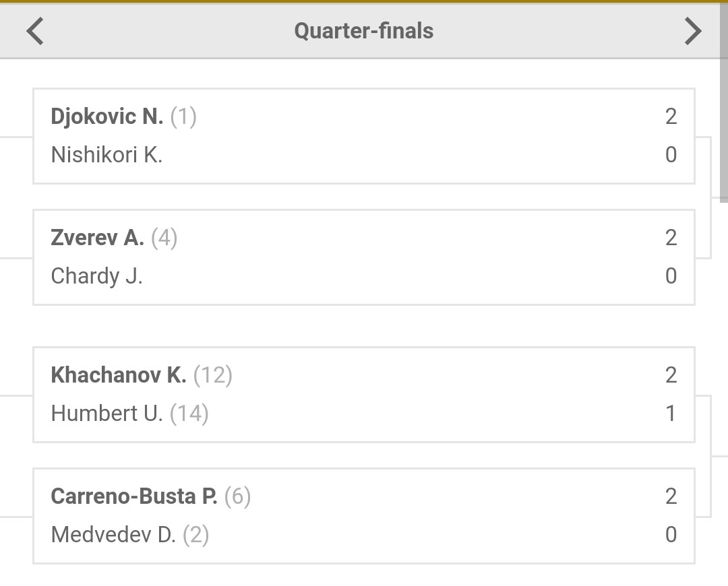This screenshot has height=586, width=728.
Task: Open the Khachanov vs Humbert match
Action: (x=363, y=395)
